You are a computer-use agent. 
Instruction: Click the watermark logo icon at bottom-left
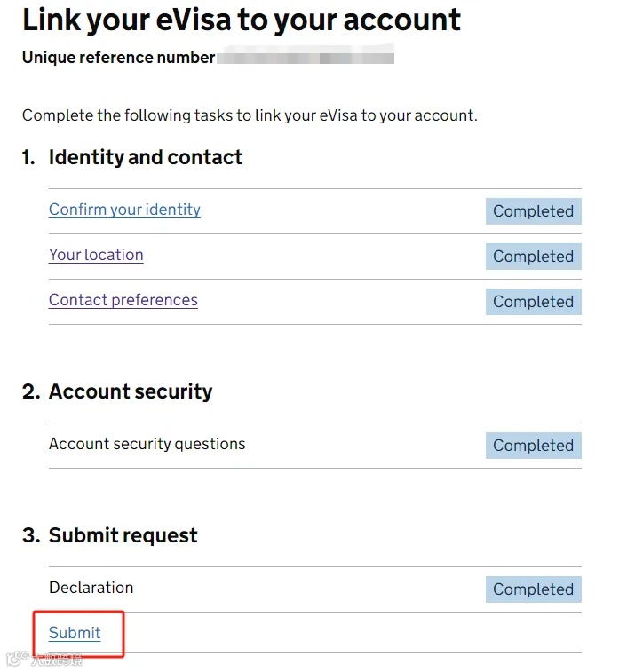16,660
